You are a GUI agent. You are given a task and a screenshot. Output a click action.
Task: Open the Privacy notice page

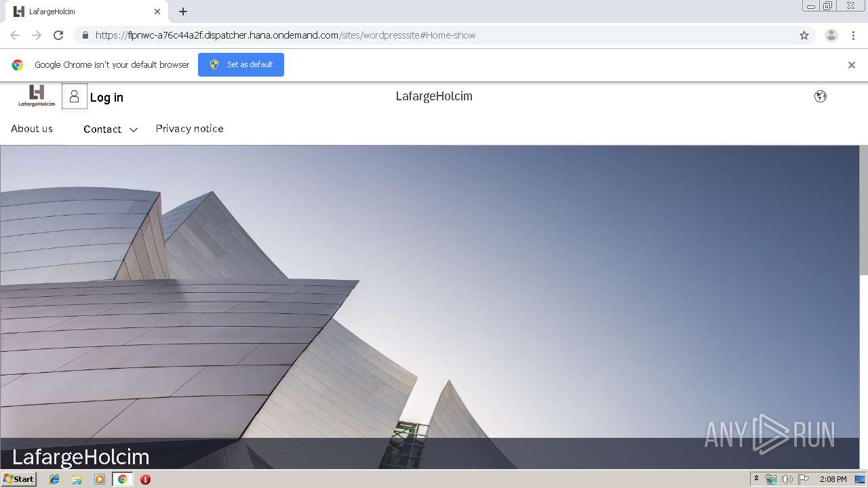(190, 129)
